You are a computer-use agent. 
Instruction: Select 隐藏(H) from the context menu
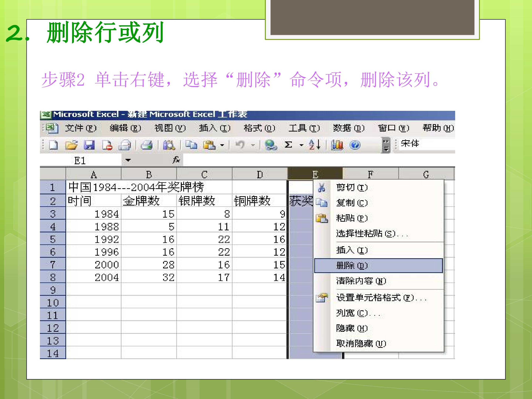tap(352, 328)
